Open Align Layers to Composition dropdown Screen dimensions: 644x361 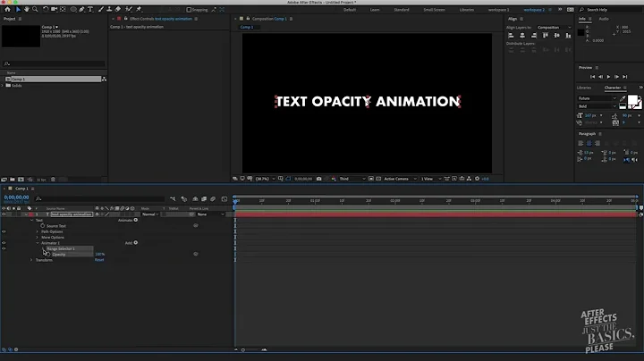click(554, 28)
